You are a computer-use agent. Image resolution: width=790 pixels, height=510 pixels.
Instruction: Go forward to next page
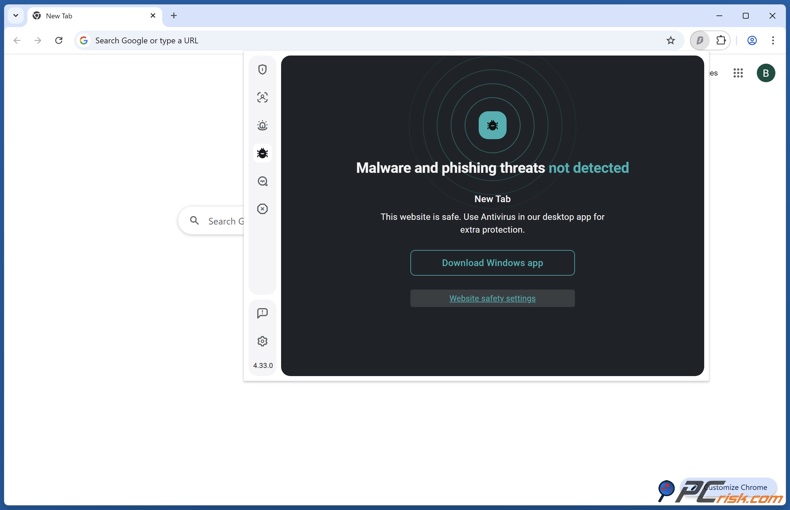38,40
